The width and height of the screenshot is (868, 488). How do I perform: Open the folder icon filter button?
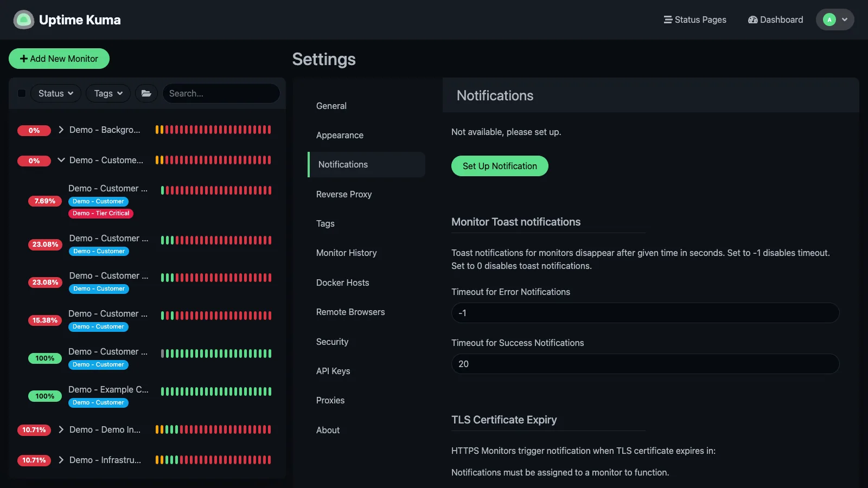[x=146, y=93]
